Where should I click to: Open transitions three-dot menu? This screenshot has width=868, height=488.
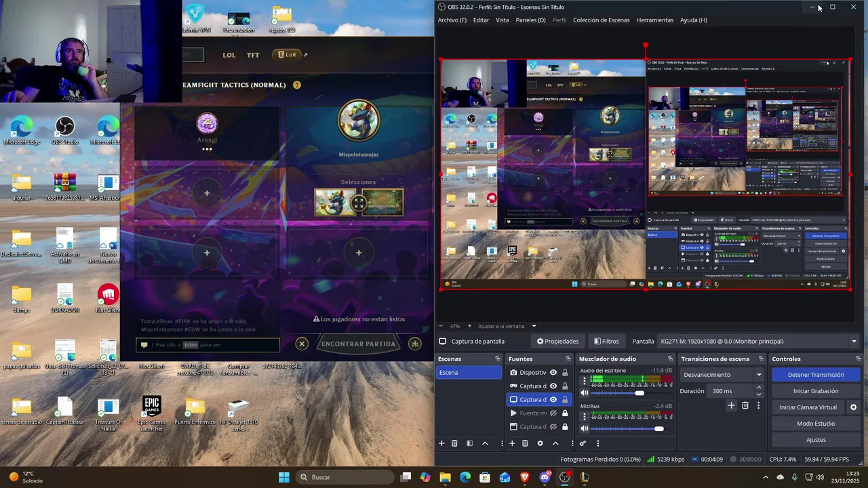[758, 405]
